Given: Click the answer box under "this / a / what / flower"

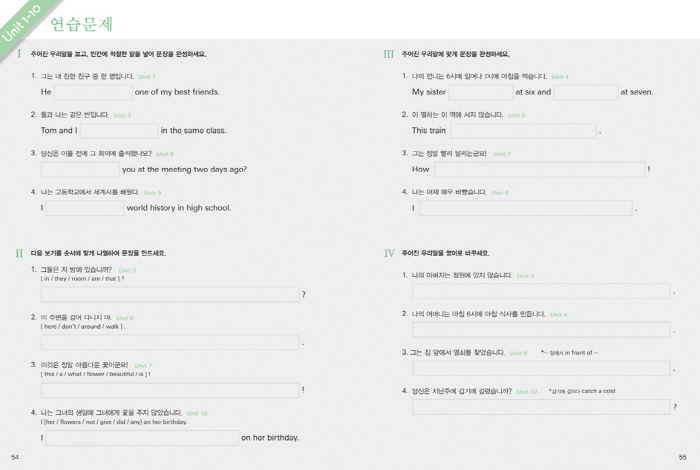Looking at the screenshot, I should (170, 390).
